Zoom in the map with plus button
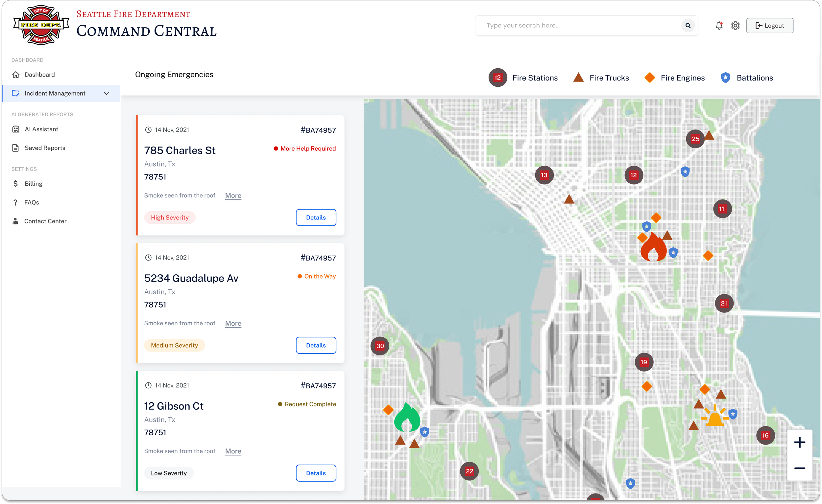The width and height of the screenshot is (822, 504). tap(799, 442)
